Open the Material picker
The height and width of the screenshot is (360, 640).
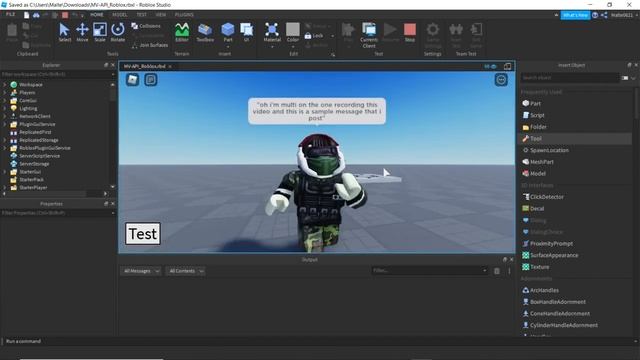pos(272,33)
